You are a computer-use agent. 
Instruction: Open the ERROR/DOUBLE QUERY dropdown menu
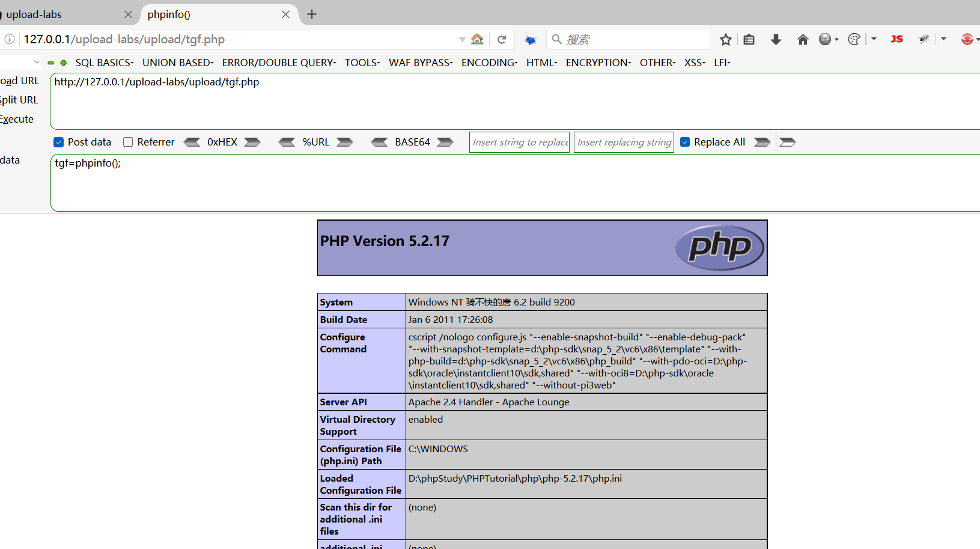pos(279,63)
